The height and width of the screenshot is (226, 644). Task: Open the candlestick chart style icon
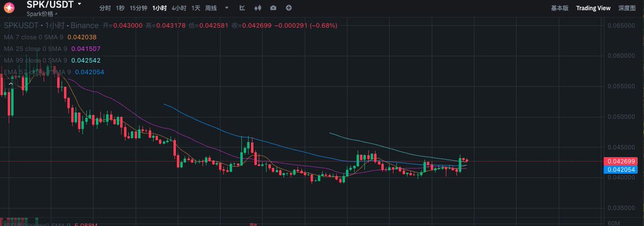258,8
